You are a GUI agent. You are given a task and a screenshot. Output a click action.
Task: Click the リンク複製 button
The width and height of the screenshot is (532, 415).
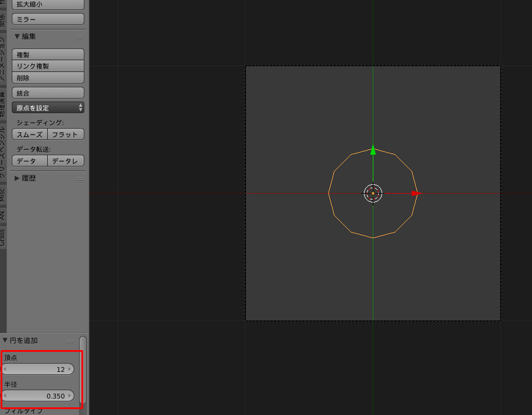point(48,66)
